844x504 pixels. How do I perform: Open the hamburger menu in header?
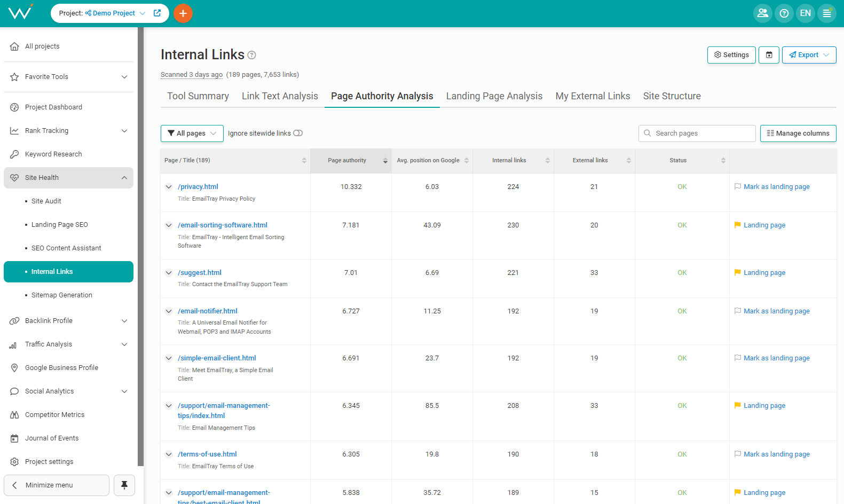[827, 13]
